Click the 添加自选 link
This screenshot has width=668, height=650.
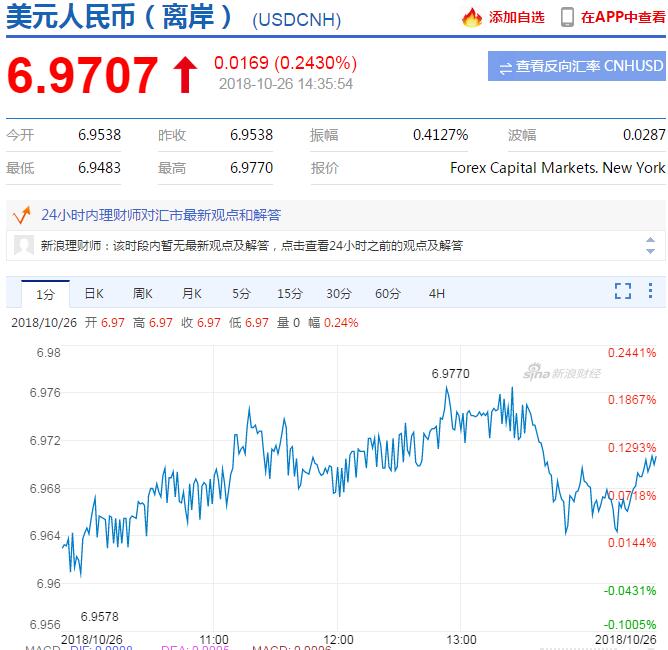517,18
